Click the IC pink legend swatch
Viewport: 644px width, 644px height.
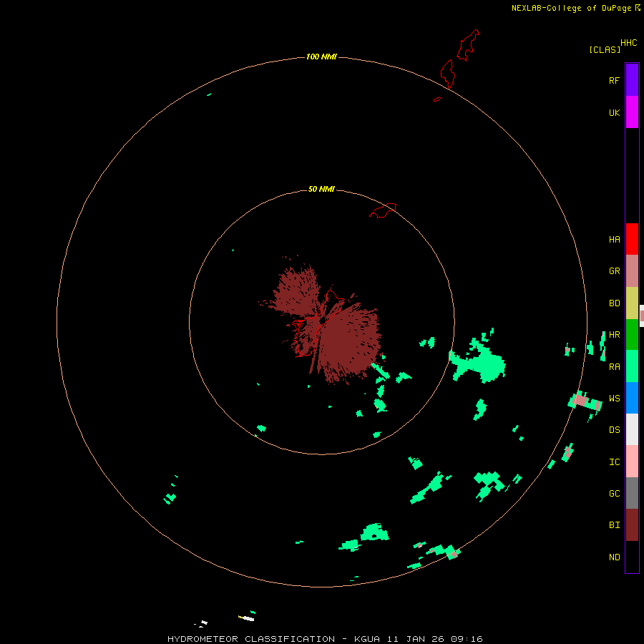(632, 462)
